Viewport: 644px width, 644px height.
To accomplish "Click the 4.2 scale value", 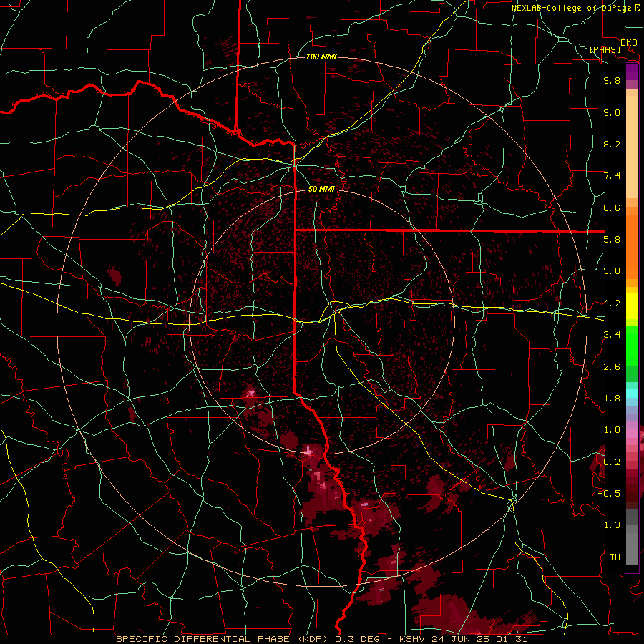I will [x=612, y=303].
